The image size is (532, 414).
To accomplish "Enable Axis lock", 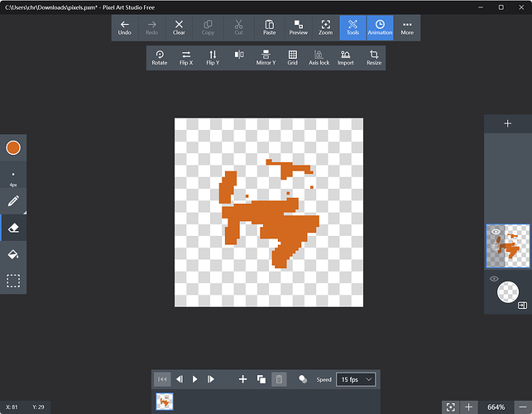I will (x=319, y=57).
